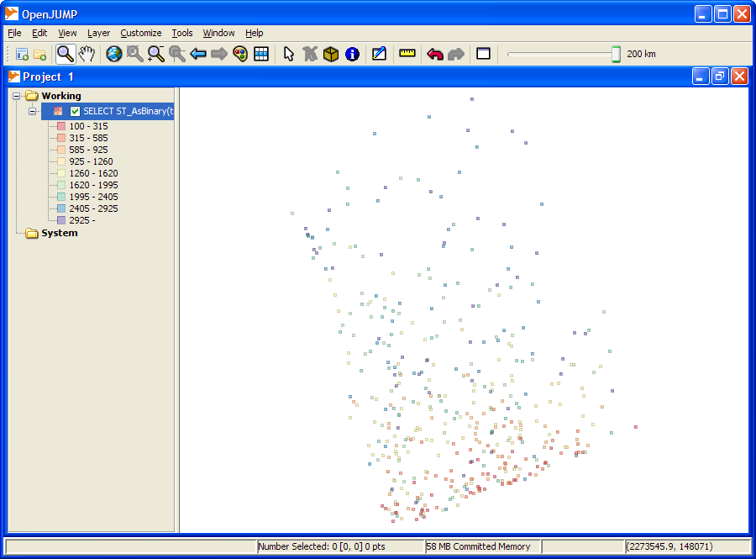Image resolution: width=756 pixels, height=559 pixels.
Task: Click the '200 km' scale label
Action: tap(641, 54)
